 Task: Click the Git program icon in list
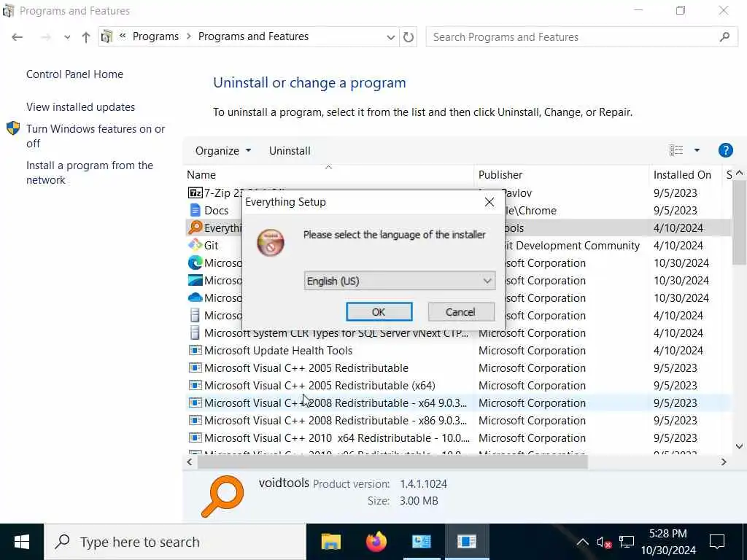196,245
